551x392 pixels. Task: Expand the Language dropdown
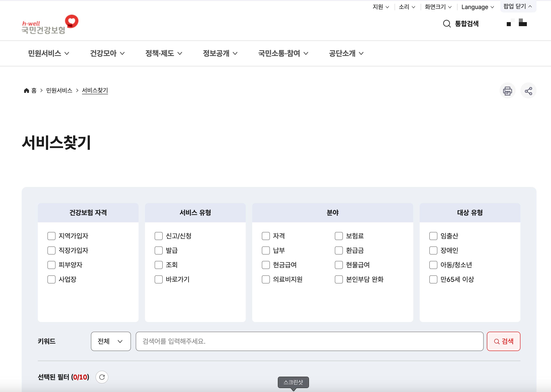pyautogui.click(x=477, y=7)
